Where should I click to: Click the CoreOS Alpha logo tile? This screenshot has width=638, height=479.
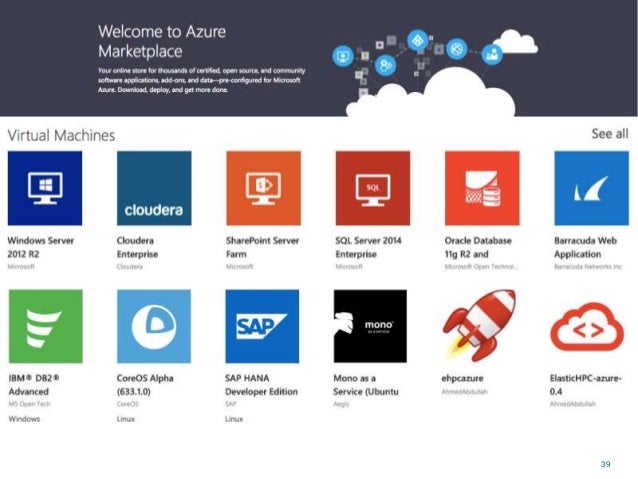pyautogui.click(x=154, y=326)
